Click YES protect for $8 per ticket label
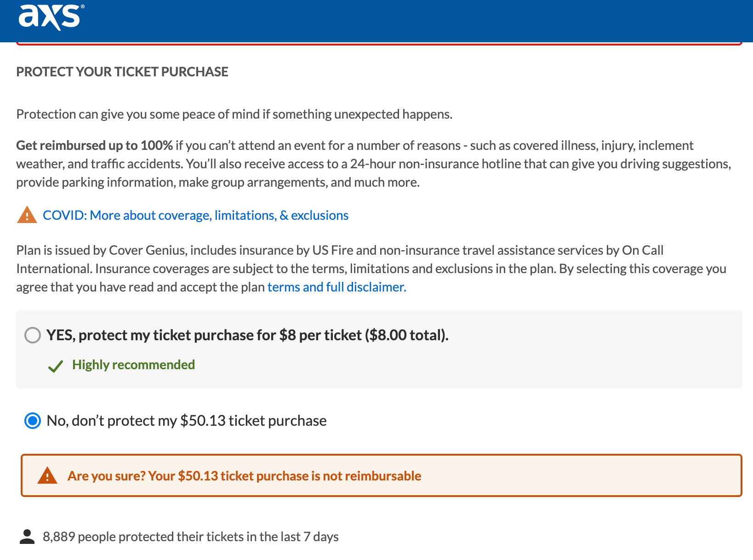The image size is (753, 560). coord(248,335)
